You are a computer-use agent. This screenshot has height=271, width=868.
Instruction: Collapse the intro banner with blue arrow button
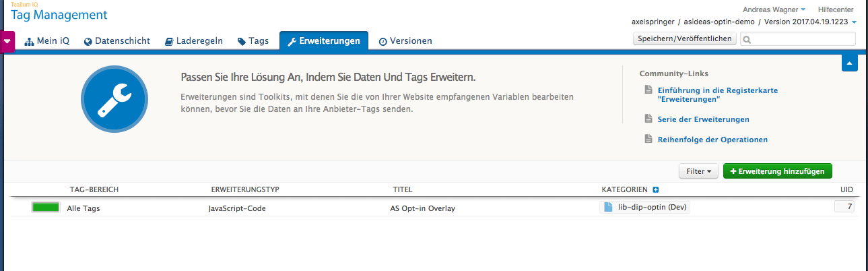click(x=849, y=63)
